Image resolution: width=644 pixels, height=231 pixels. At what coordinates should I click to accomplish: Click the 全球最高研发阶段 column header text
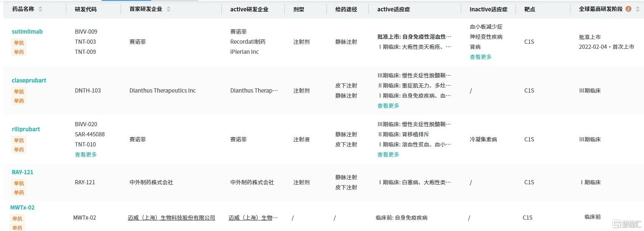601,9
